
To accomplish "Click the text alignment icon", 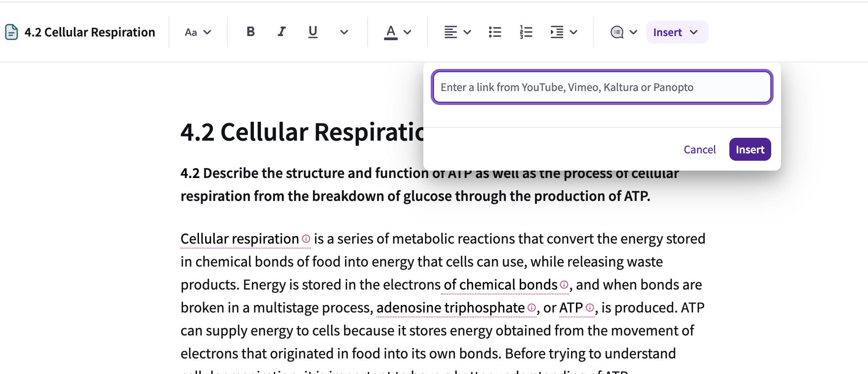I will point(450,32).
